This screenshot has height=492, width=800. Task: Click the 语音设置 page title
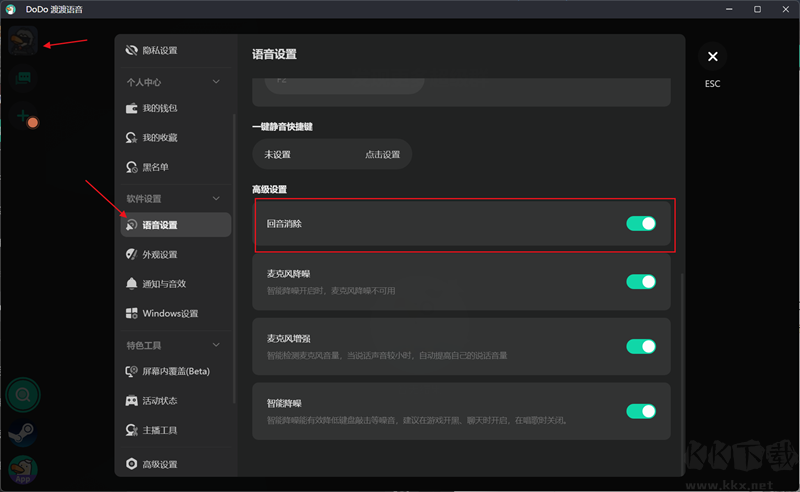pyautogui.click(x=274, y=54)
